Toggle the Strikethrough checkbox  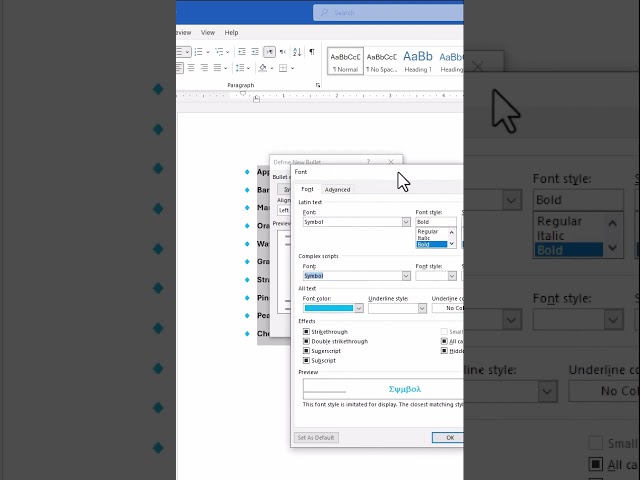pos(306,331)
